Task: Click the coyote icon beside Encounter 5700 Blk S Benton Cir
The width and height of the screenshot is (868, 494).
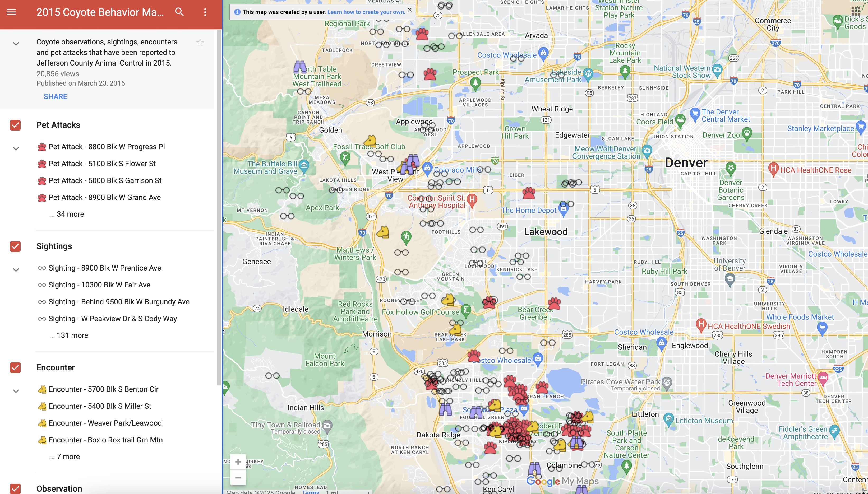Action: tap(42, 389)
